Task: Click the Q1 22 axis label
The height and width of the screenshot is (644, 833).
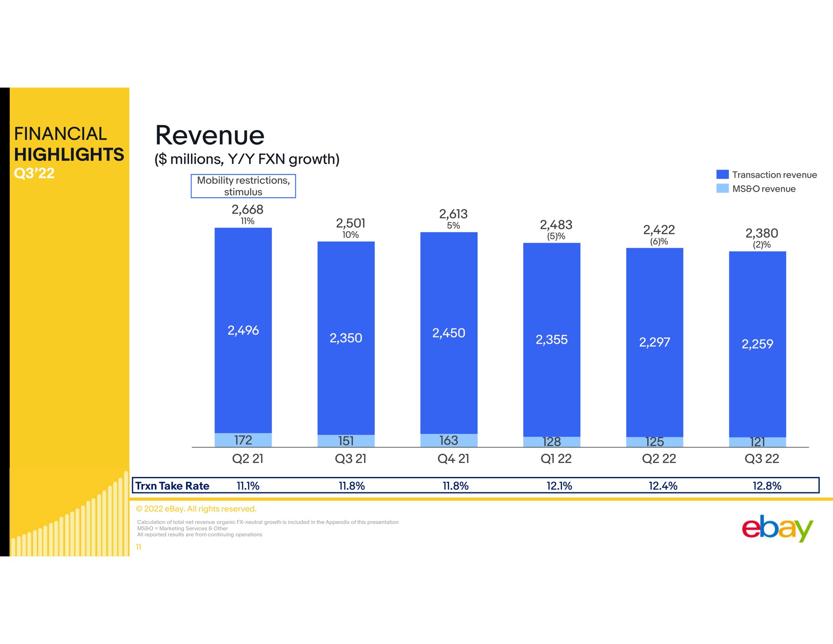Action: pos(556,459)
